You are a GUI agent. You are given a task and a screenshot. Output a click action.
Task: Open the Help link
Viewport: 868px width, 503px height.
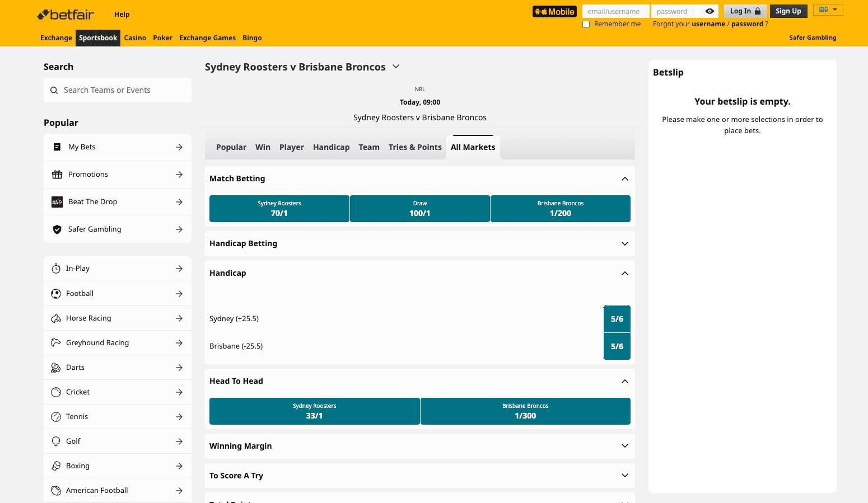coord(122,15)
